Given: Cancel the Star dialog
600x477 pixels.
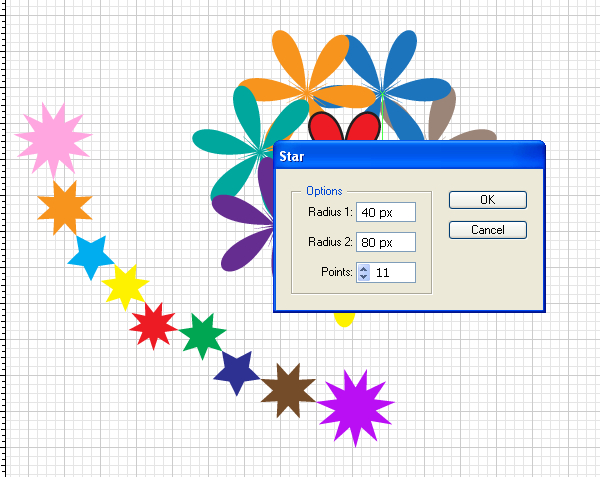Looking at the screenshot, I should coord(488,230).
